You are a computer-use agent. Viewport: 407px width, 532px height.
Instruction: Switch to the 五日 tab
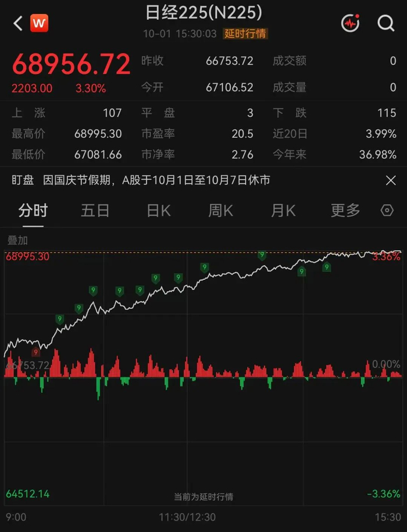95,210
